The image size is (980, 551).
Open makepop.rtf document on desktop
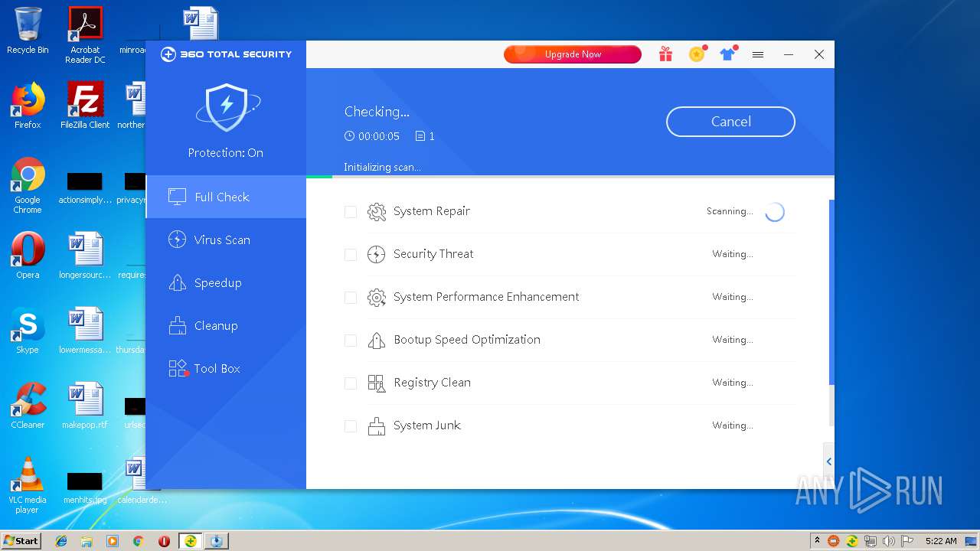85,405
